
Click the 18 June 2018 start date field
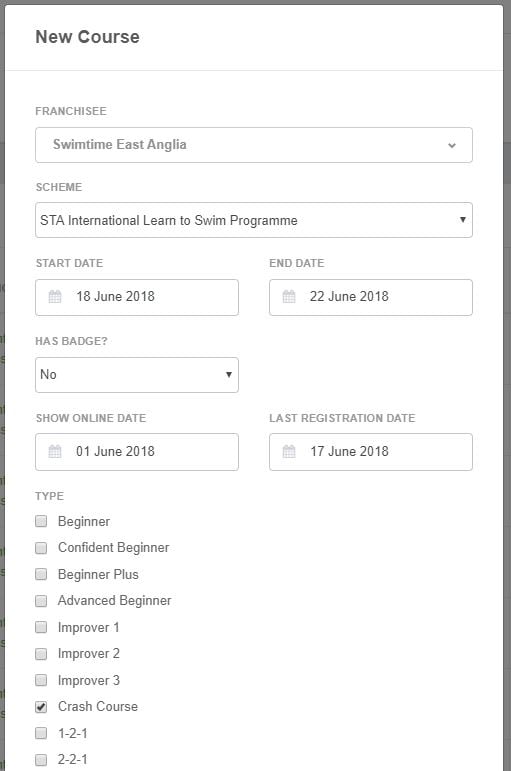click(x=137, y=297)
